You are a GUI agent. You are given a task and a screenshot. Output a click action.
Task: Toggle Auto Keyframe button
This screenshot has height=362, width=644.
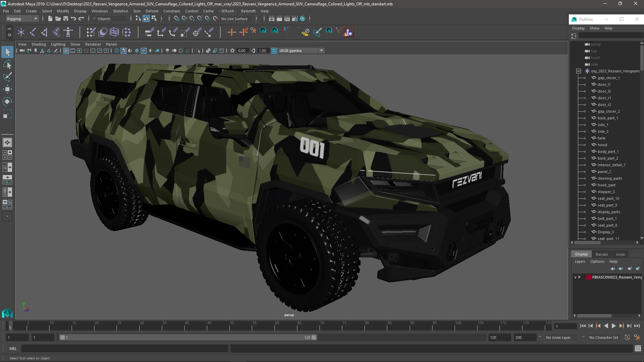pyautogui.click(x=627, y=338)
